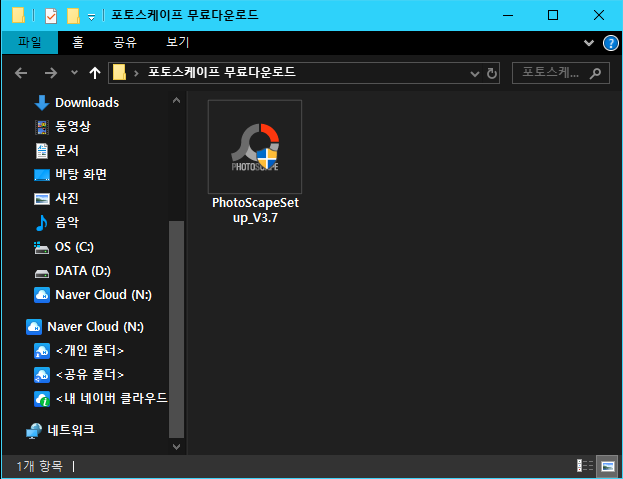The image size is (623, 479).
Task: Switch to the 홈 ribbon tab
Action: click(x=78, y=42)
